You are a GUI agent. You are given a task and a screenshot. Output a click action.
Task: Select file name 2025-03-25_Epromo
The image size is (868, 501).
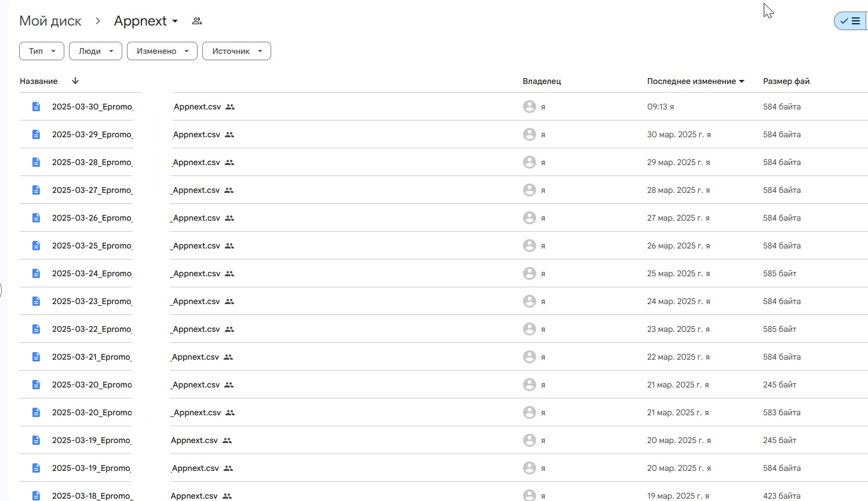point(92,246)
